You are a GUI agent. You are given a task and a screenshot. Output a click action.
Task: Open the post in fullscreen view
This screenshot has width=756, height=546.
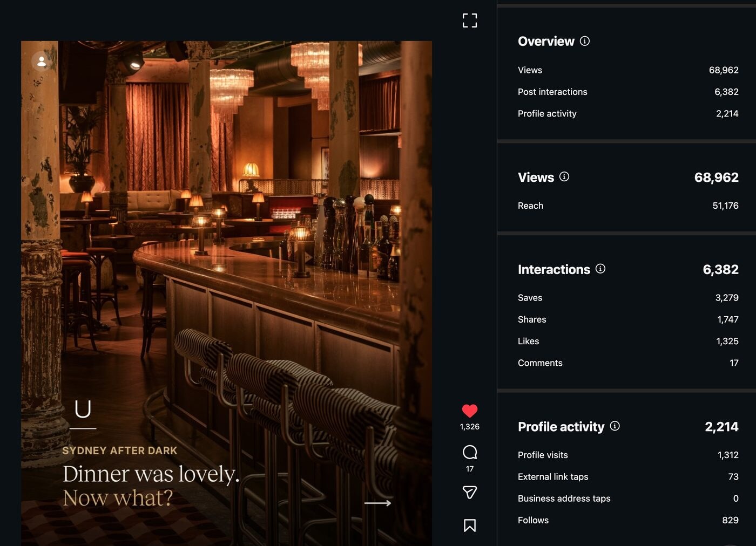click(x=470, y=21)
